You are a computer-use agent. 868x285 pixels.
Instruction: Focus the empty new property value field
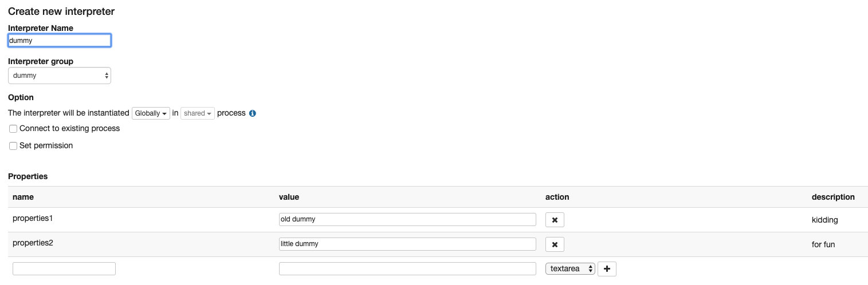[x=407, y=269]
